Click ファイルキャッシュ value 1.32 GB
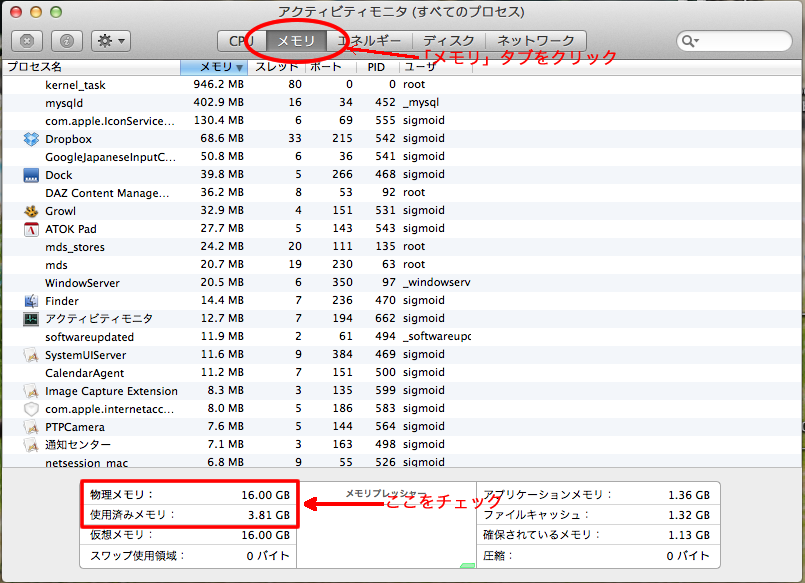 click(689, 515)
